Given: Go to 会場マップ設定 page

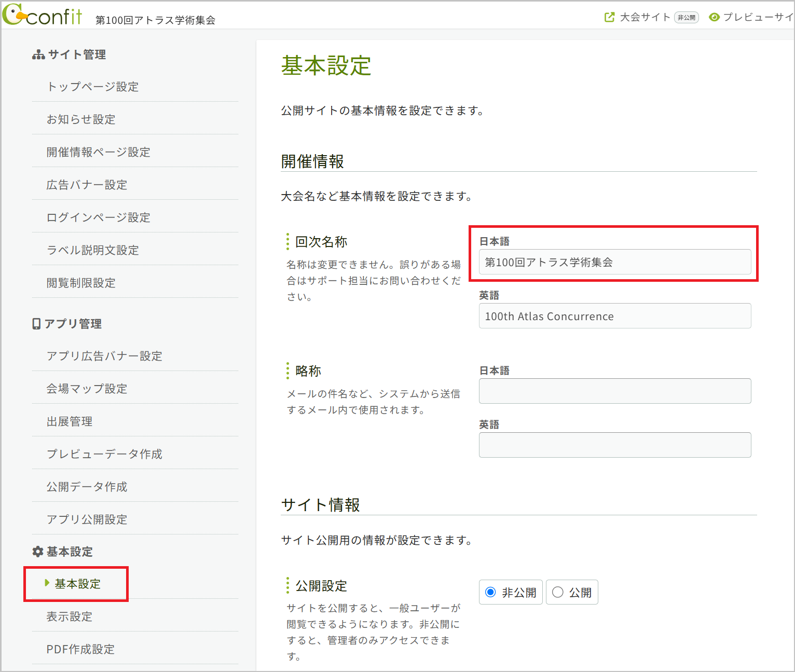Looking at the screenshot, I should pos(87,389).
